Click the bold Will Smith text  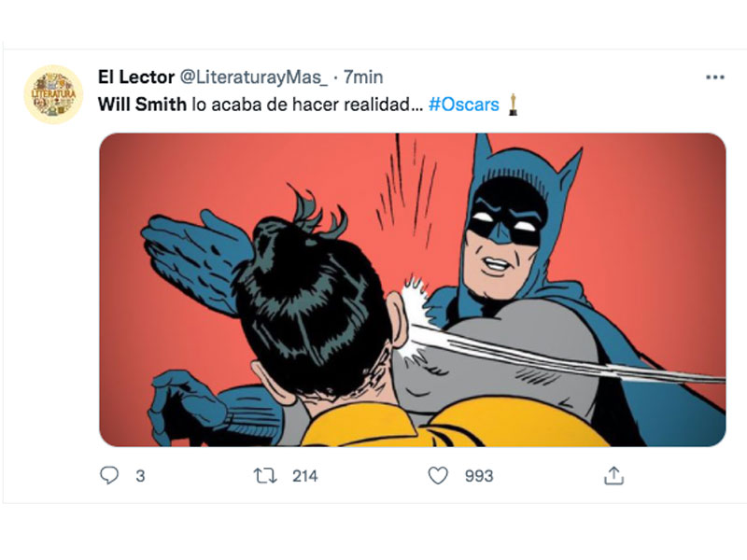click(x=143, y=104)
